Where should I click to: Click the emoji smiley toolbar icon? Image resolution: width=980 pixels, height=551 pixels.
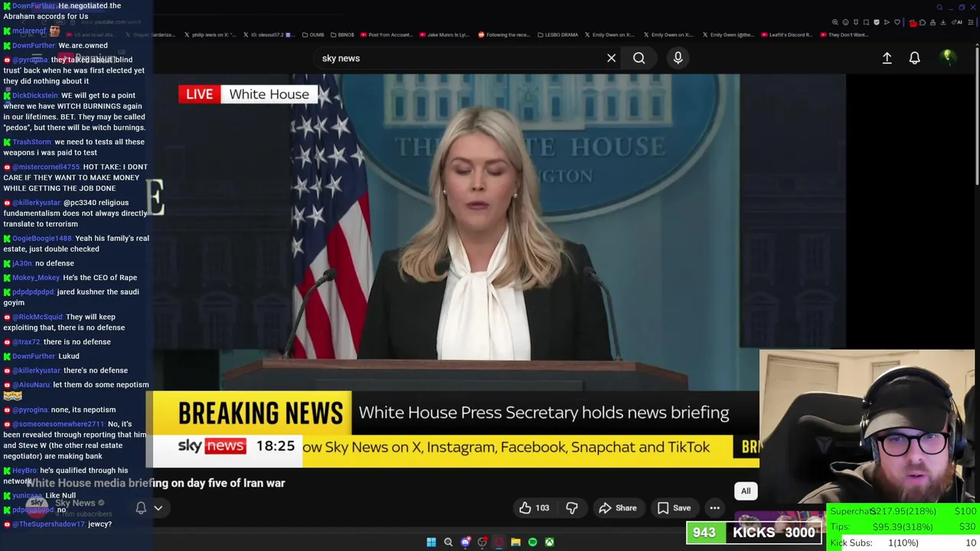click(x=845, y=22)
